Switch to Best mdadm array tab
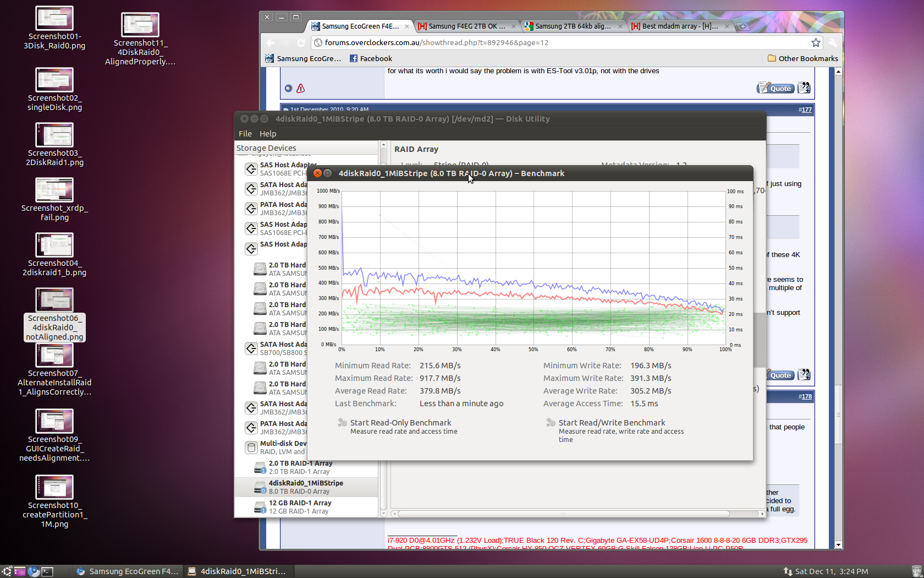The image size is (924, 578). 680,26
